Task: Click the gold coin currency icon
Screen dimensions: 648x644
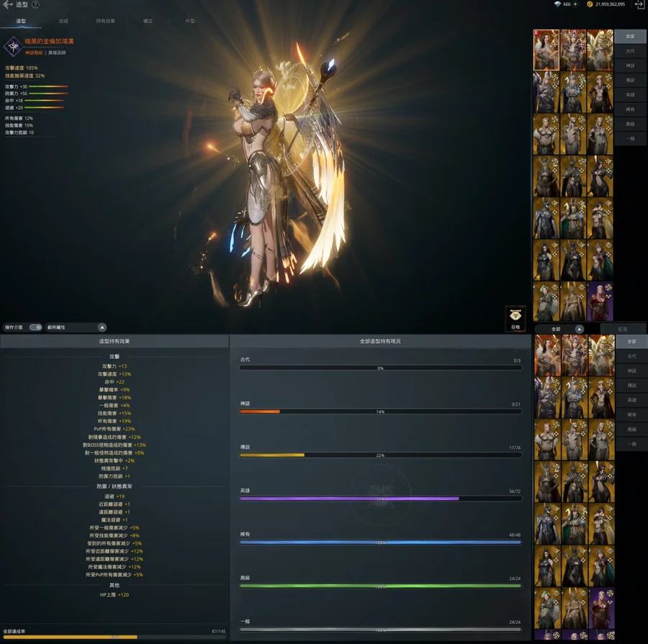Action: tap(590, 4)
